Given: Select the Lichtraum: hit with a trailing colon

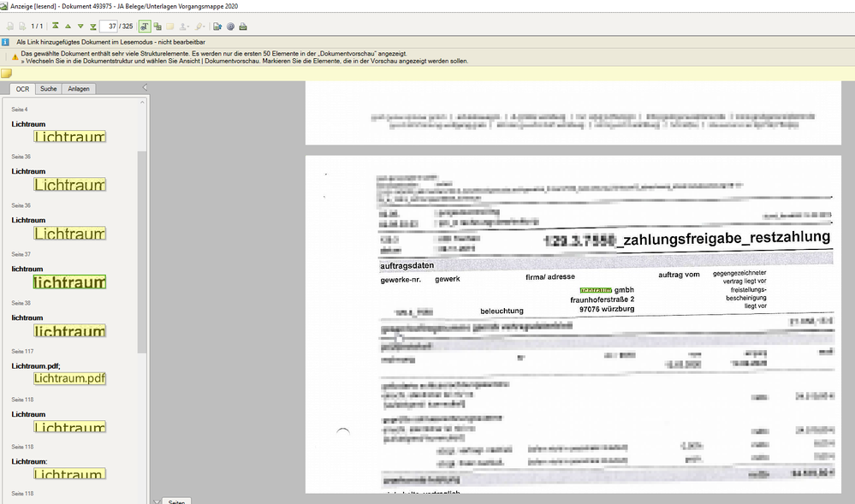Looking at the screenshot, I should coord(69,473).
